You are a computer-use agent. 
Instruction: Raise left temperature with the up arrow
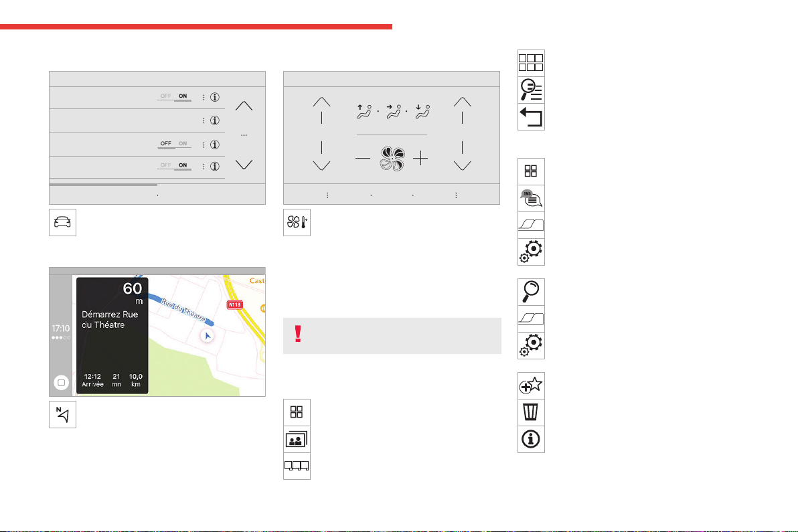point(321,110)
